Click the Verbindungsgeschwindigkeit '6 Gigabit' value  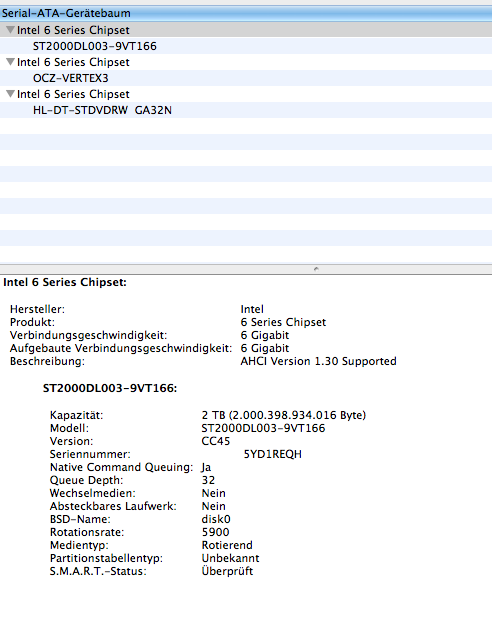(265, 335)
